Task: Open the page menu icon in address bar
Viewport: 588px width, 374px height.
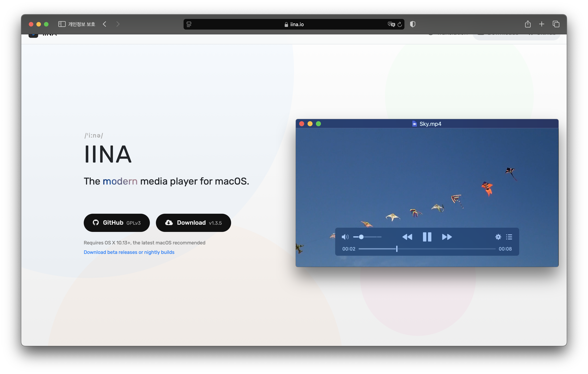Action: click(189, 24)
